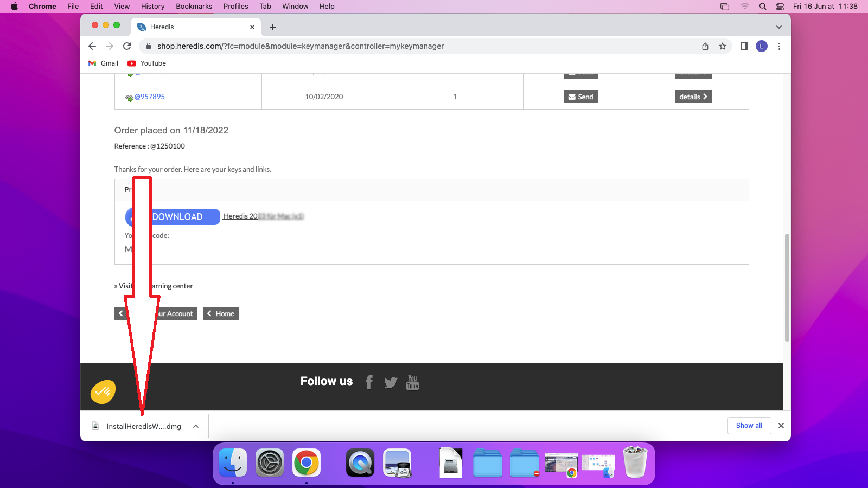The width and height of the screenshot is (868, 488).
Task: Reload the Heredis page
Action: point(127,47)
